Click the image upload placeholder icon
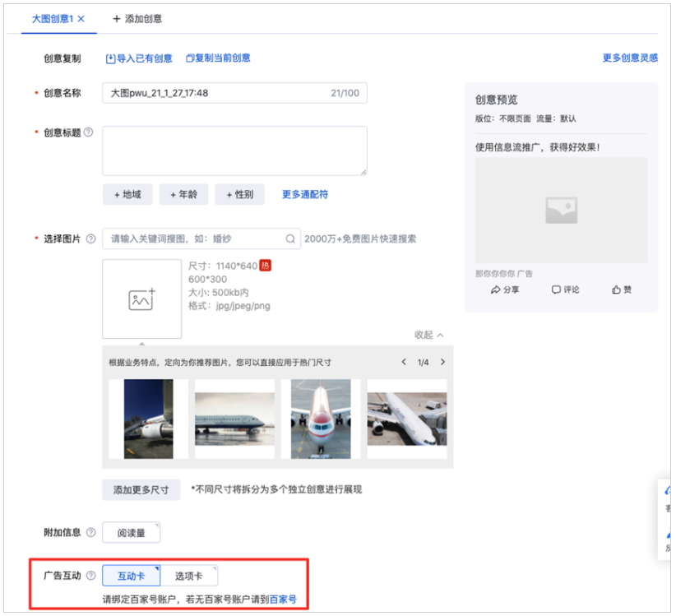 pyautogui.click(x=141, y=299)
